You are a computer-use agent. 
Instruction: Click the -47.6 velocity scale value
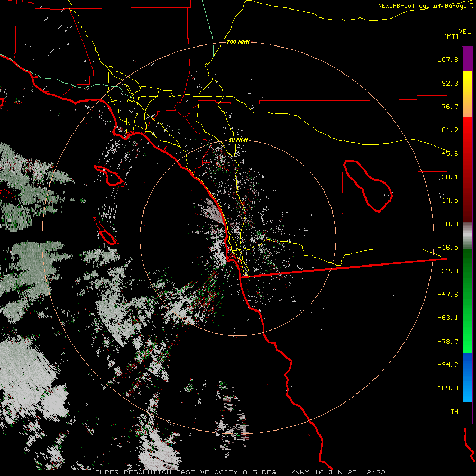(x=448, y=295)
